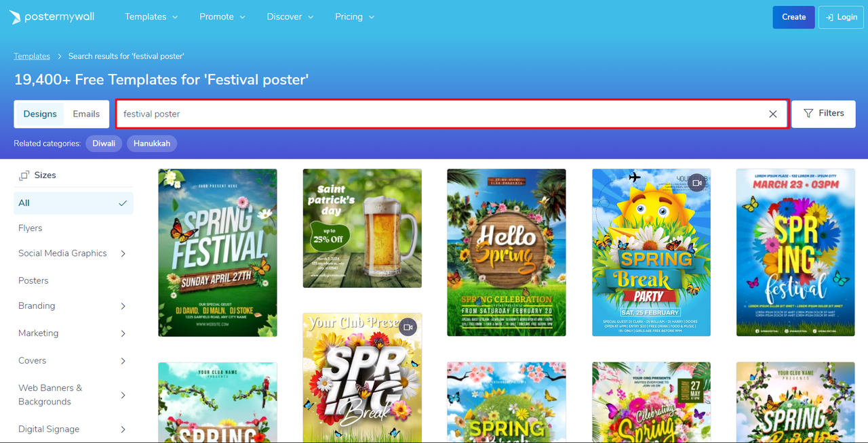This screenshot has width=868, height=443.
Task: Switch to the Designs tab
Action: pos(40,114)
